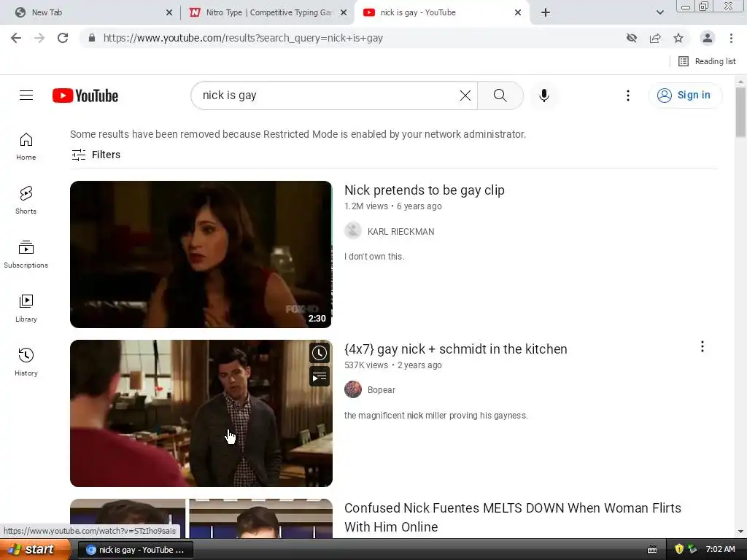Open the Chrome profile icon
This screenshot has height=560, width=747.
(708, 38)
